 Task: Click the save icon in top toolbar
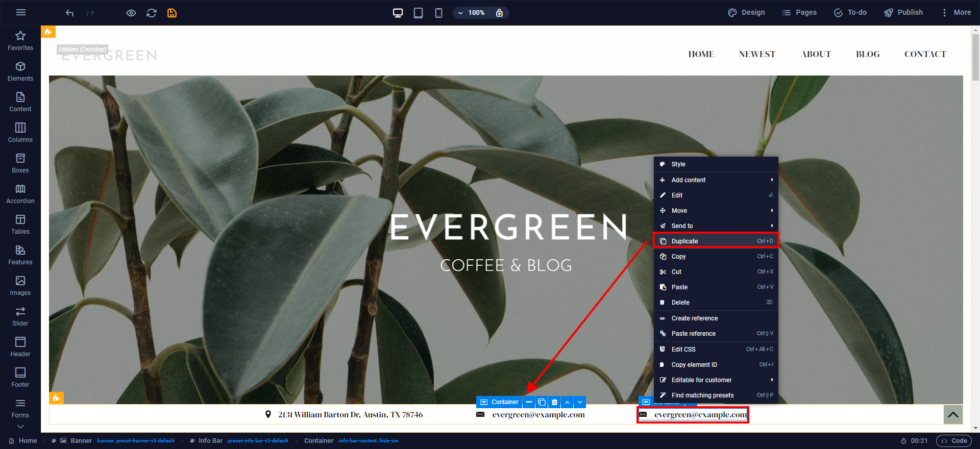172,13
